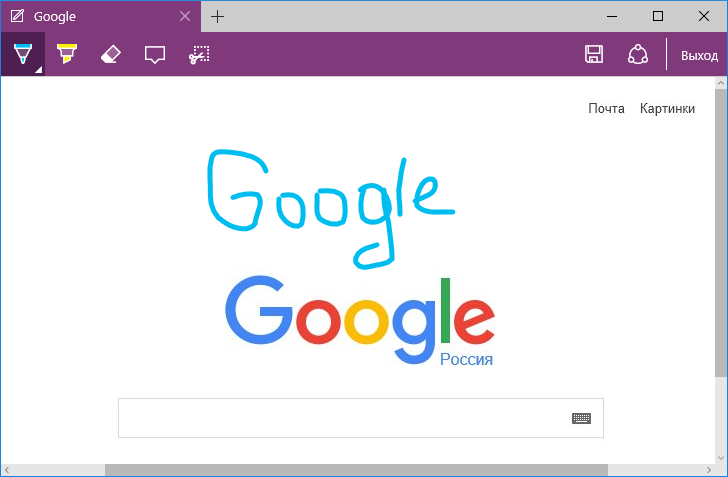
Task: Click the colorful Google logo
Action: (x=360, y=320)
